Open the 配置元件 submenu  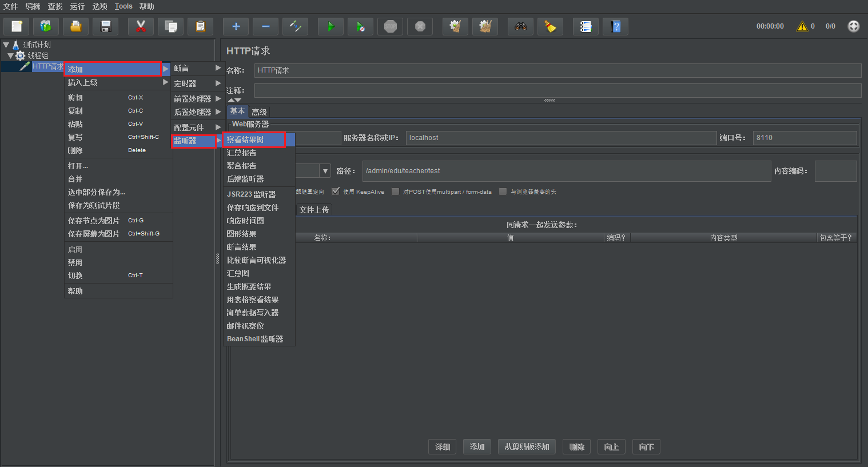(x=197, y=127)
